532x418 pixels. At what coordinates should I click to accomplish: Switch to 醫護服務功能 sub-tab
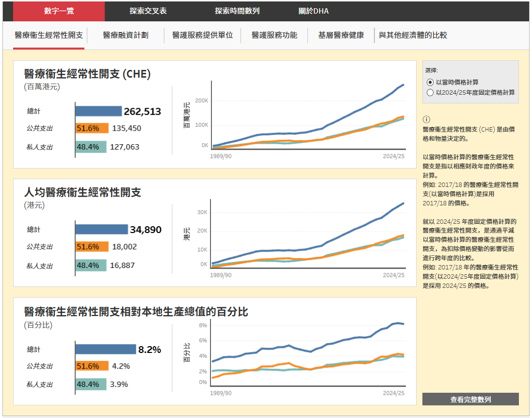point(274,35)
